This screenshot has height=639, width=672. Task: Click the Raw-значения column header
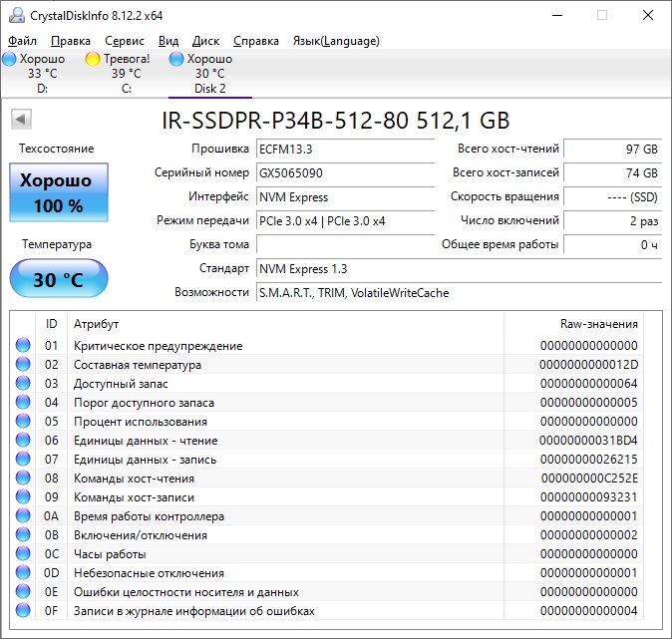tap(598, 324)
